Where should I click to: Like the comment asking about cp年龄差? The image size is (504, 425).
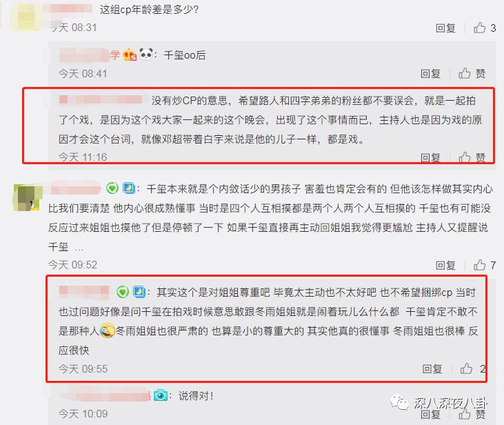click(x=480, y=28)
